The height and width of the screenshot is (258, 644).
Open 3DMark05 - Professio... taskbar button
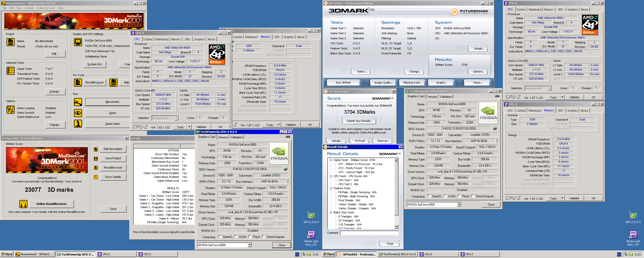pos(357,254)
